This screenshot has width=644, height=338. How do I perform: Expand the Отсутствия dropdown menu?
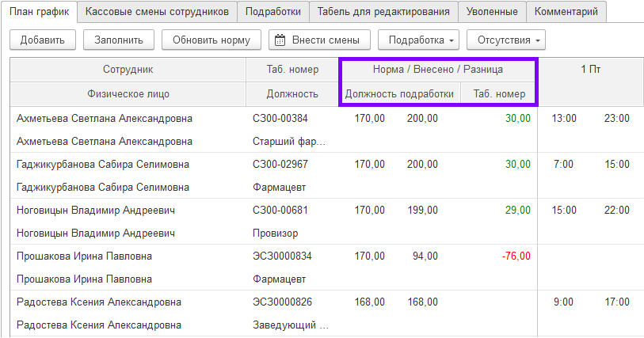tap(506, 40)
